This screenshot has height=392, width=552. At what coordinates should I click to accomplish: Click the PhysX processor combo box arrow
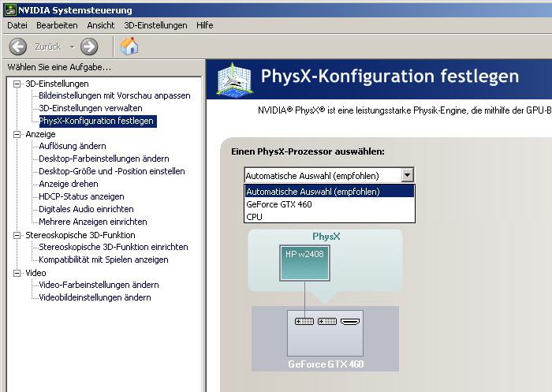tap(408, 174)
